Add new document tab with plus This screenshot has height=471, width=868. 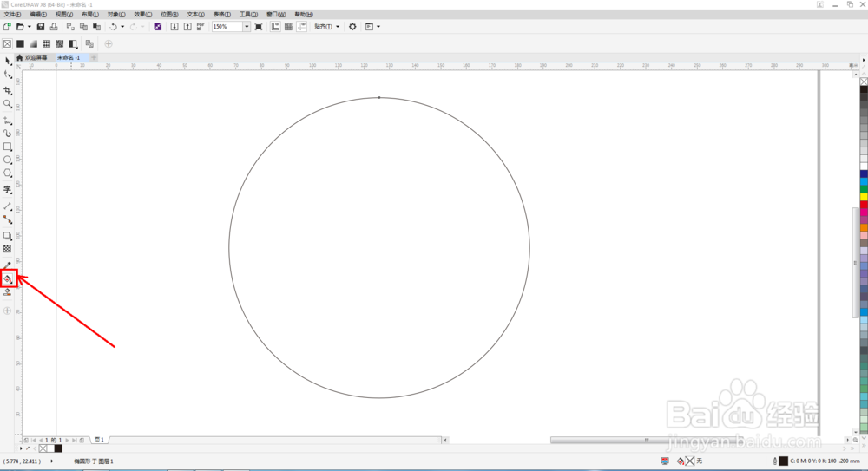pos(94,57)
